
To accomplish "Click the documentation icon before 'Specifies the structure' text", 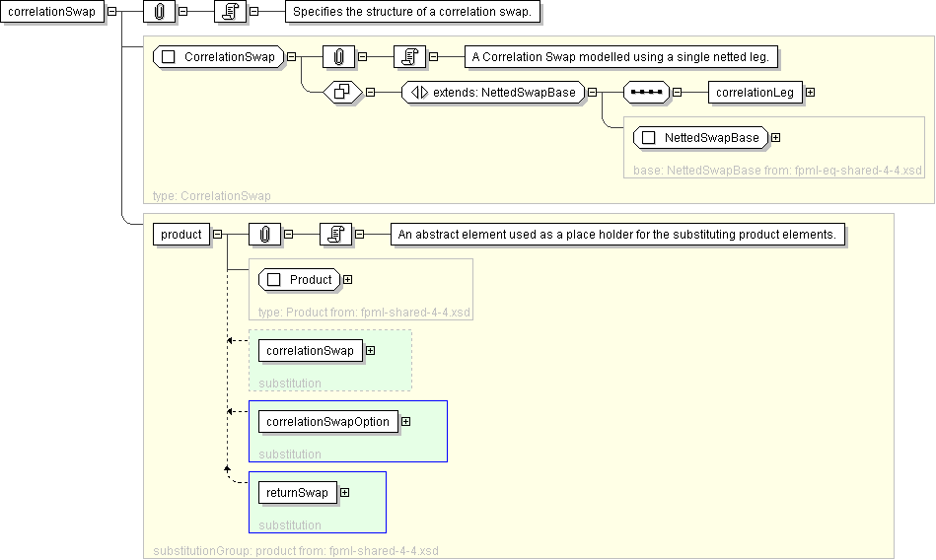I will (x=230, y=12).
